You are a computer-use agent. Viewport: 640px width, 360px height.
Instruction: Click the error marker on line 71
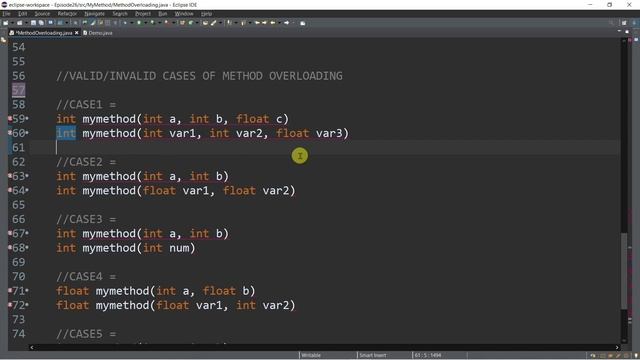click(10, 291)
